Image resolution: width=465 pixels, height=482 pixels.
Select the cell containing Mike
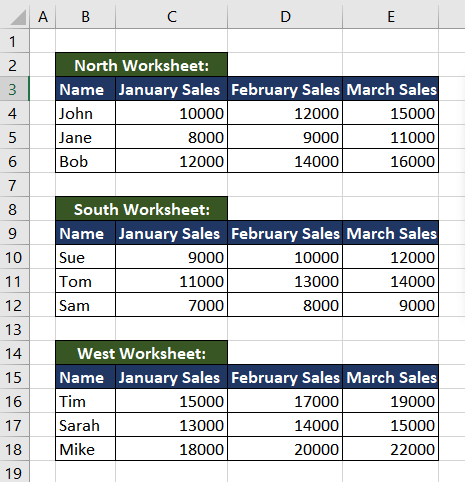(x=86, y=449)
